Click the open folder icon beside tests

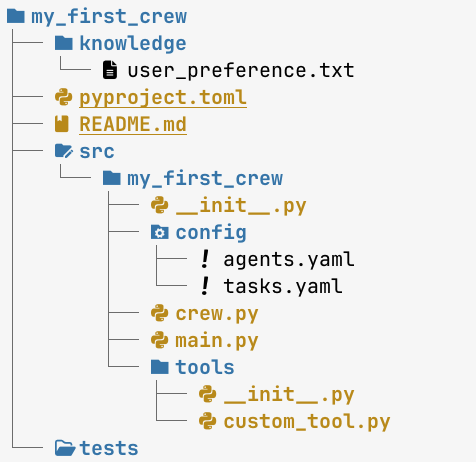(65, 448)
